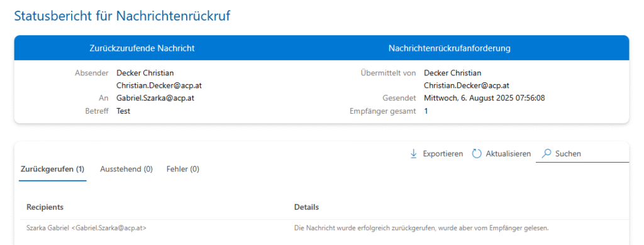Click the successful recall detail message
The height and width of the screenshot is (245, 644).
click(421, 227)
